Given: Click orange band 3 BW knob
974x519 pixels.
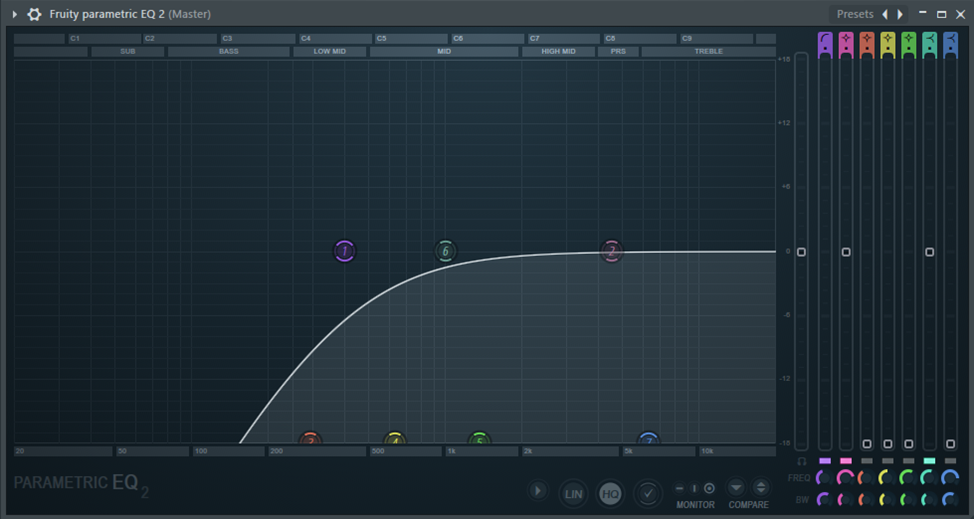Looking at the screenshot, I should pos(867,499).
